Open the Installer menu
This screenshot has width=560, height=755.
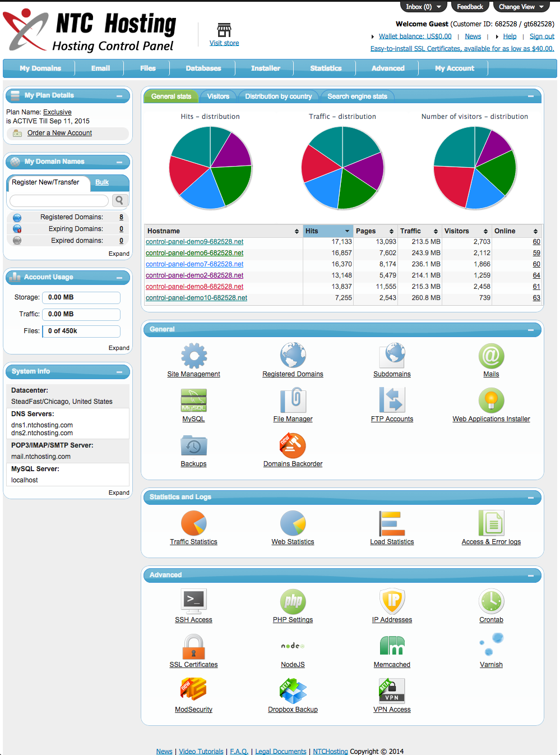(266, 68)
